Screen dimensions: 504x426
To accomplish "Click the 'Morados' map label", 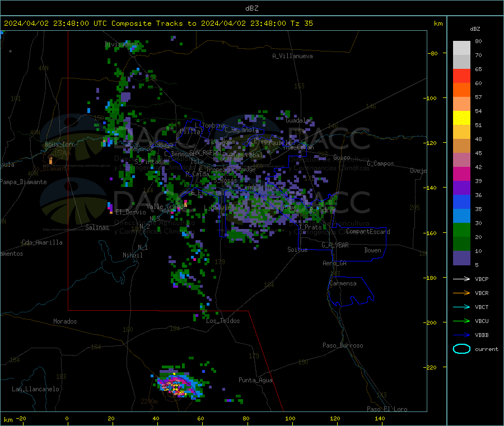I will pos(65,321).
